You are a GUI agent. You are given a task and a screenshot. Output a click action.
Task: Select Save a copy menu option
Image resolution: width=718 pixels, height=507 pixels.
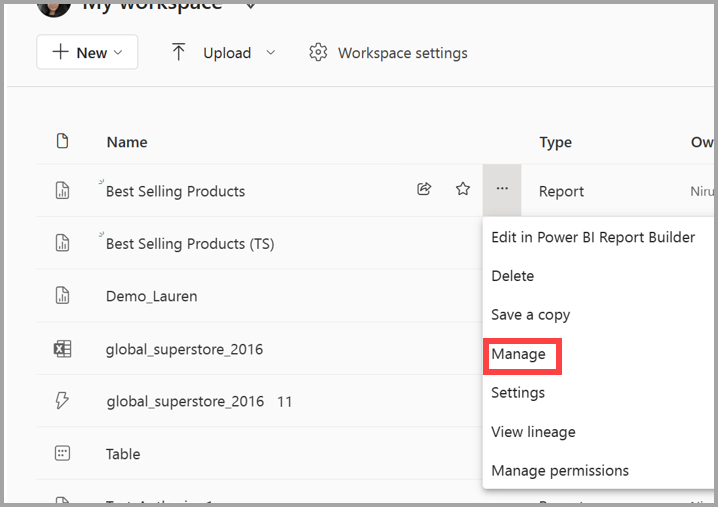(x=530, y=315)
